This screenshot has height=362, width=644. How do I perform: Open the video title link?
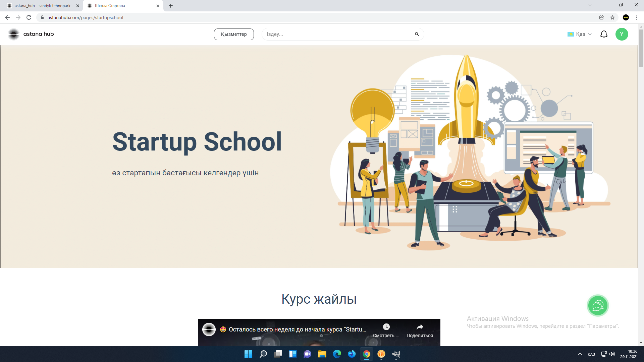(298, 329)
